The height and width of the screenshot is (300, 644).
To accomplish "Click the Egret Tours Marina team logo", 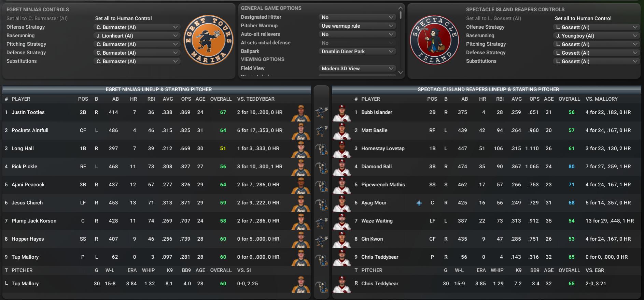I will pos(208,40).
